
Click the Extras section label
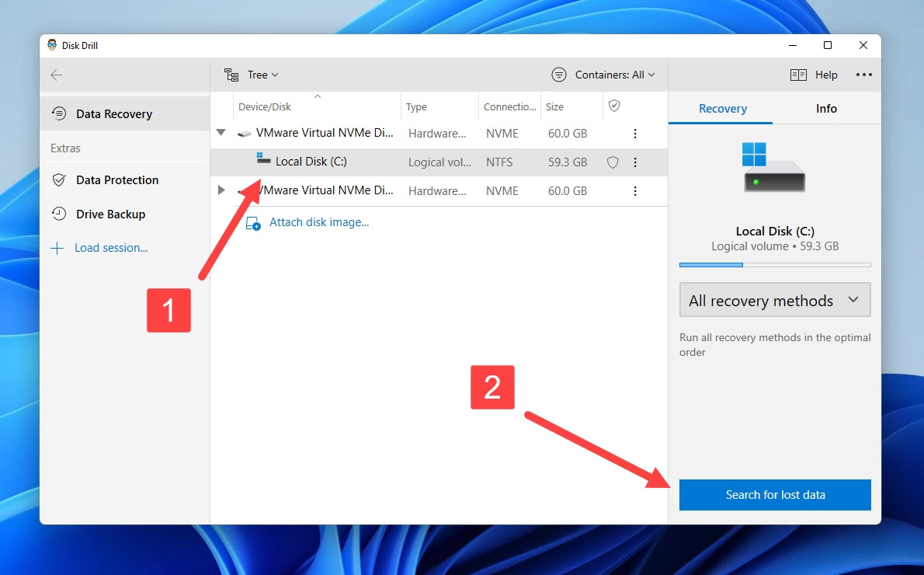[65, 148]
